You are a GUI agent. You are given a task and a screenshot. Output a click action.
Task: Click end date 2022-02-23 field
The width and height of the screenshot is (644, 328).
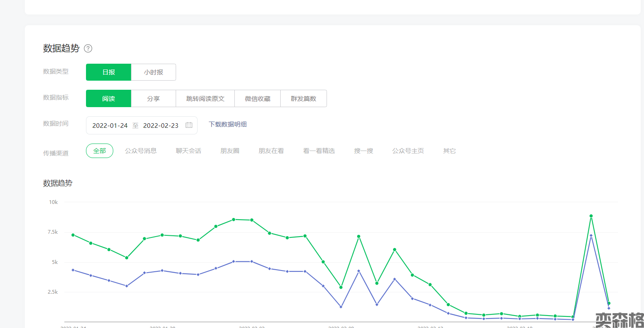point(161,125)
